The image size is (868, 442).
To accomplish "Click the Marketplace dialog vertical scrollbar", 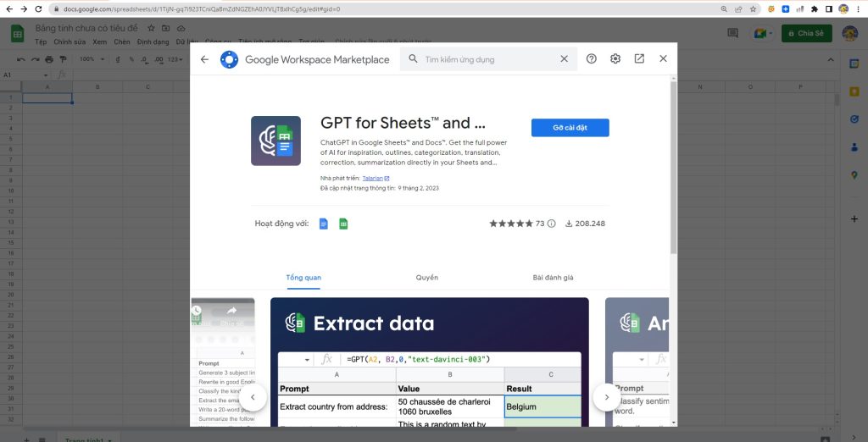I will (673, 169).
